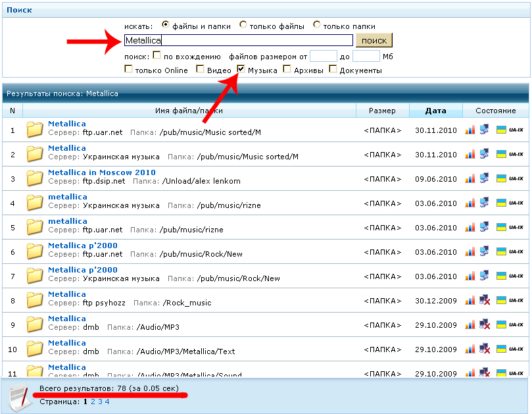Tick the "Архивы" filter checkbox
The image size is (532, 414).
(287, 69)
